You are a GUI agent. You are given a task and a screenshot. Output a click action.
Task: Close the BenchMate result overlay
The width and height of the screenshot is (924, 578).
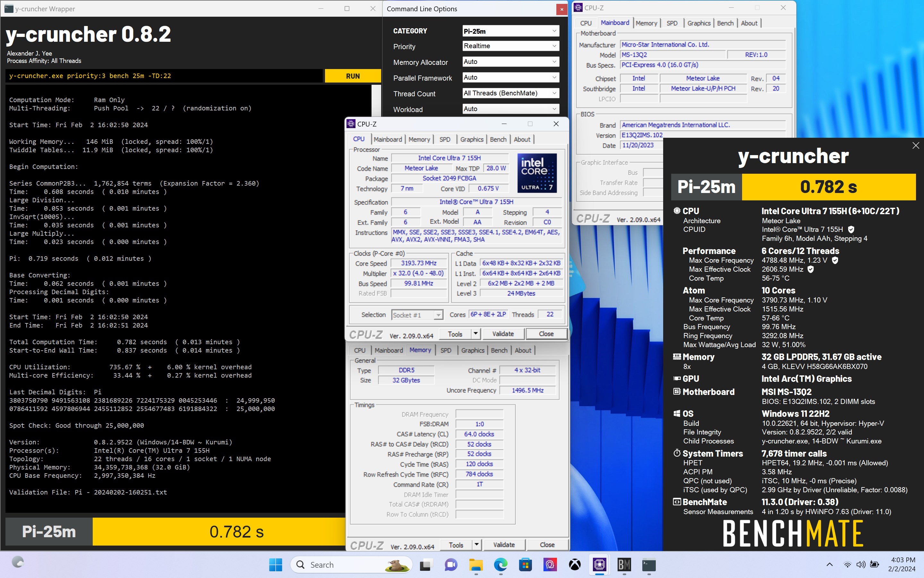[x=916, y=146]
